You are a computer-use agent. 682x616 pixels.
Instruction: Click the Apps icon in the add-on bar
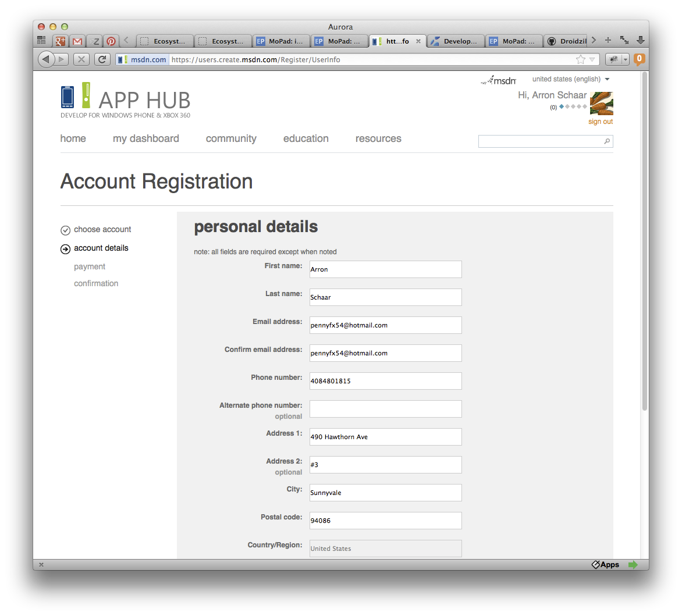605,565
